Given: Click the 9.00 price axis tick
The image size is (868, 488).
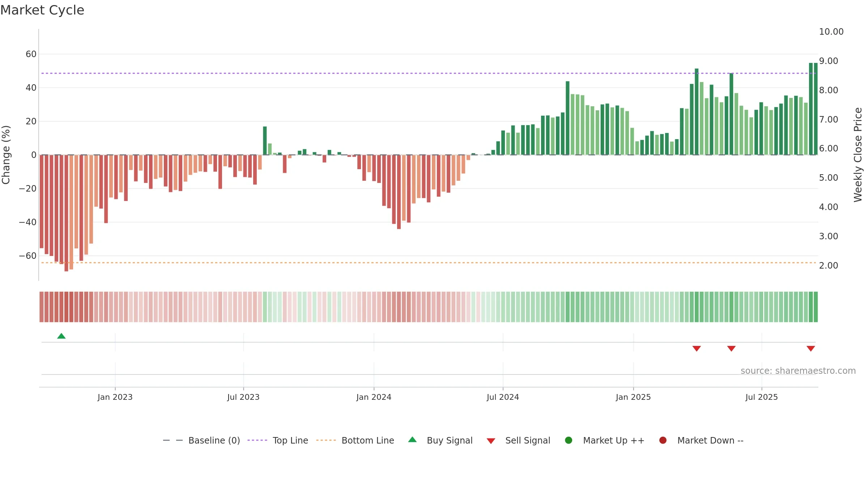Looking at the screenshot, I should coord(829,61).
